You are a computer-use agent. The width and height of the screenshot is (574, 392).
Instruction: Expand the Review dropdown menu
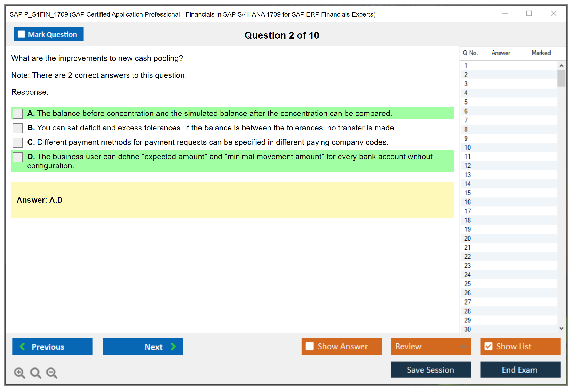(x=463, y=346)
